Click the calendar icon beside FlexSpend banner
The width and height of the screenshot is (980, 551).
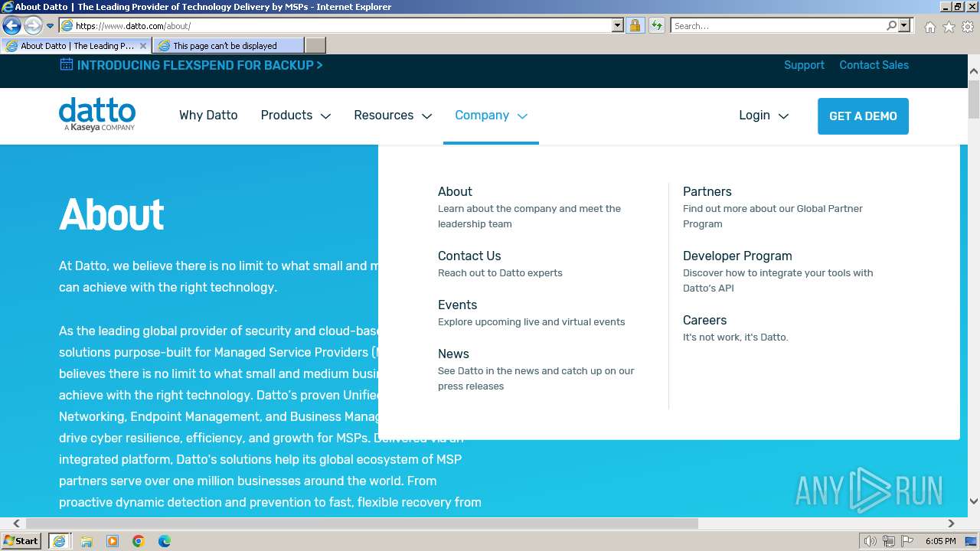(67, 64)
